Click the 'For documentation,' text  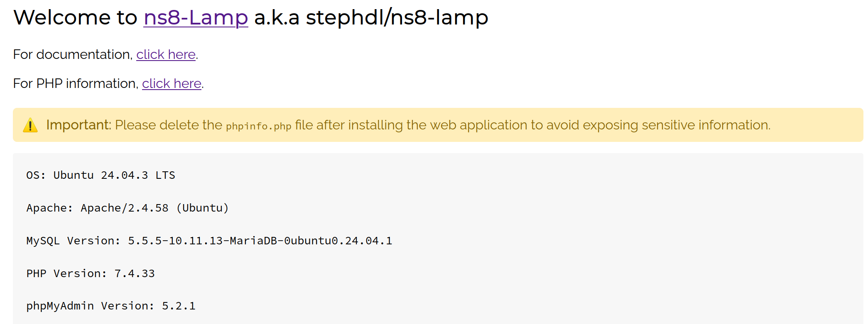click(73, 54)
